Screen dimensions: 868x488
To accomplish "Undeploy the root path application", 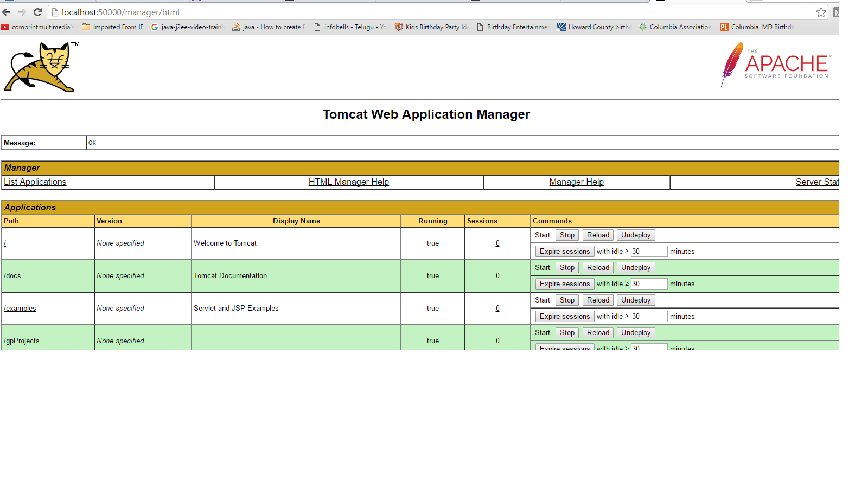I will [635, 235].
